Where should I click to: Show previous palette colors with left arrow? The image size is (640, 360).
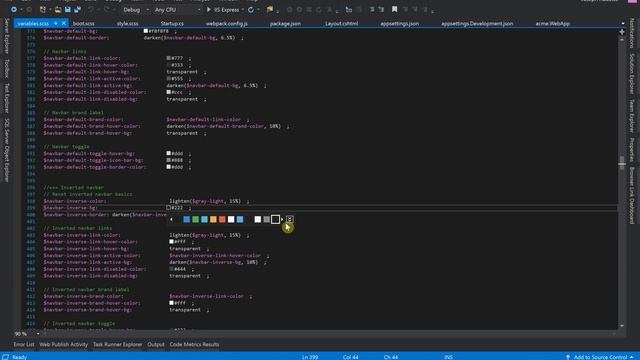(x=171, y=220)
